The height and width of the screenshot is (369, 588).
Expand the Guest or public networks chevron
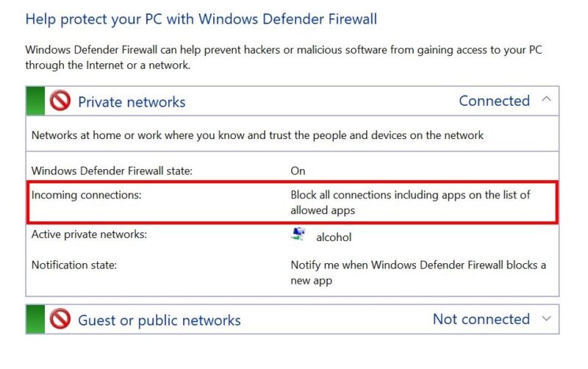(x=545, y=319)
